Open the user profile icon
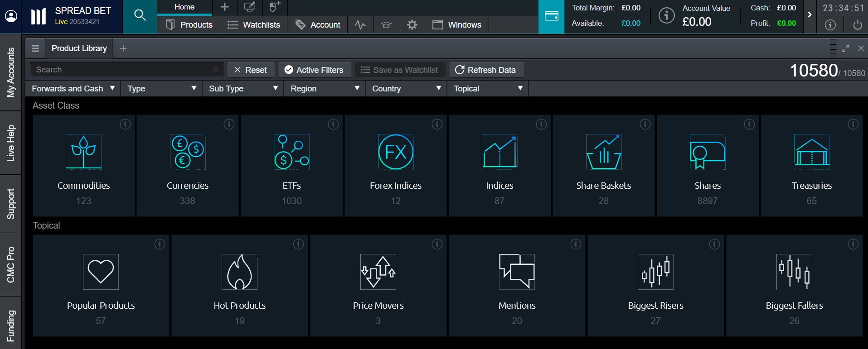 click(11, 16)
